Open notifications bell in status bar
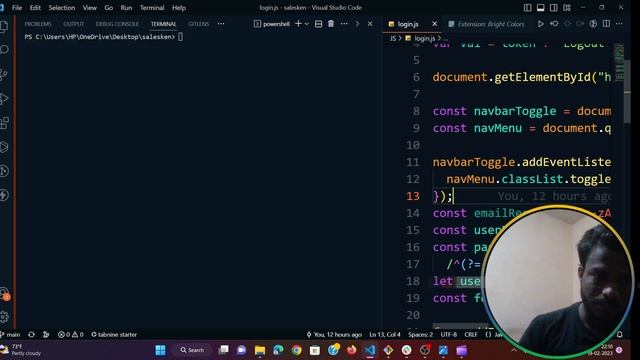The width and height of the screenshot is (640, 360). pyautogui.click(x=620, y=334)
